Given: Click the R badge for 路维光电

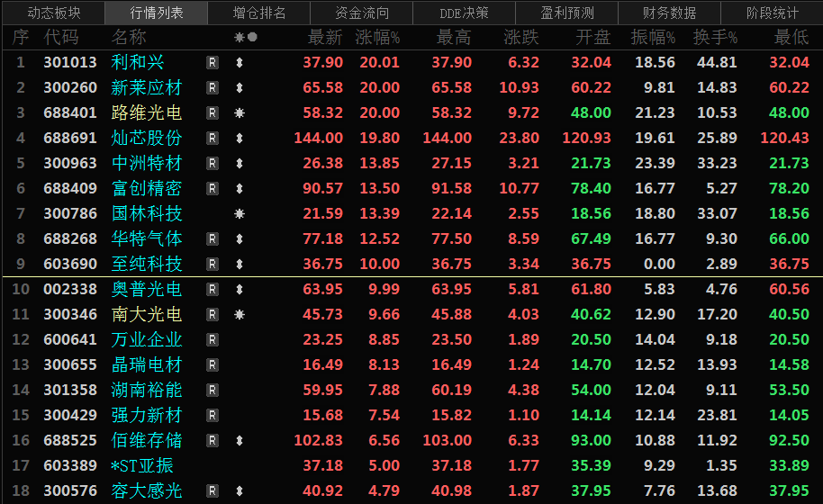Looking at the screenshot, I should tap(212, 113).
